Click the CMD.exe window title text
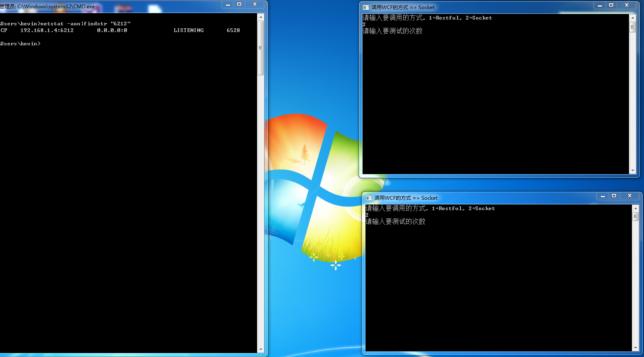This screenshot has height=357, width=644. tap(47, 7)
